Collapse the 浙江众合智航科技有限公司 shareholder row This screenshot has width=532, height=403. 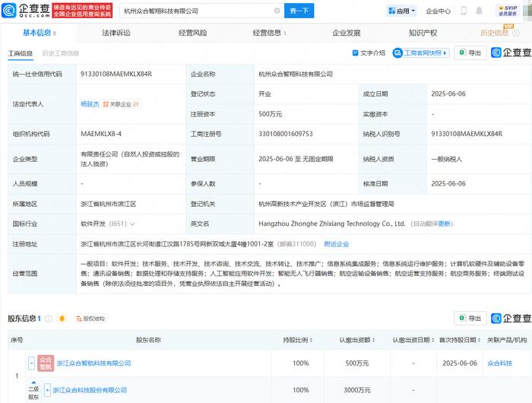pyautogui.click(x=32, y=363)
